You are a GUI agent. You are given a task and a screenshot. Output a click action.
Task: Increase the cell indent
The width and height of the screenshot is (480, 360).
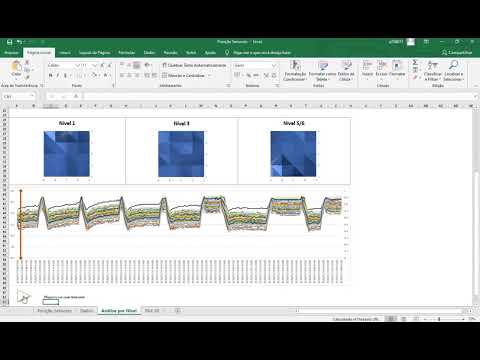click(154, 76)
